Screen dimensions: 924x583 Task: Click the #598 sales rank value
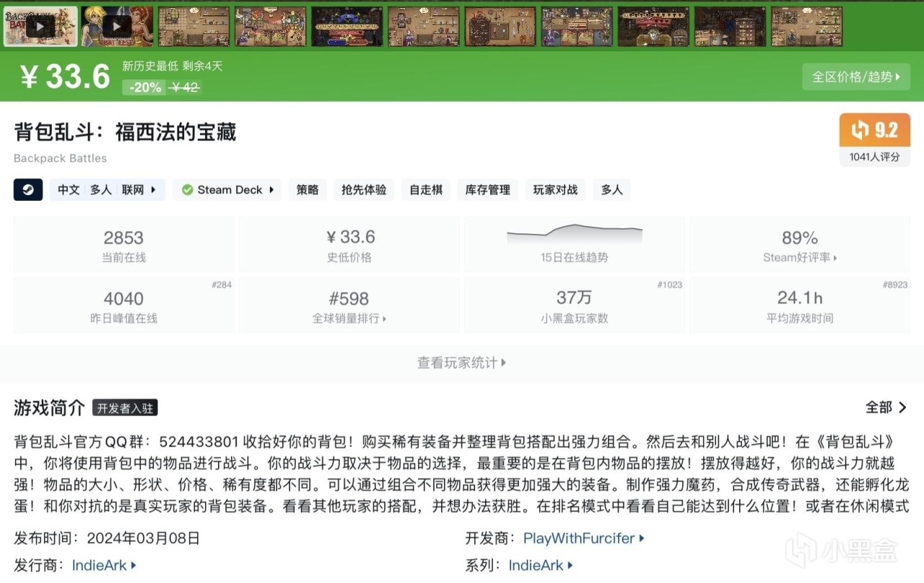tap(349, 298)
